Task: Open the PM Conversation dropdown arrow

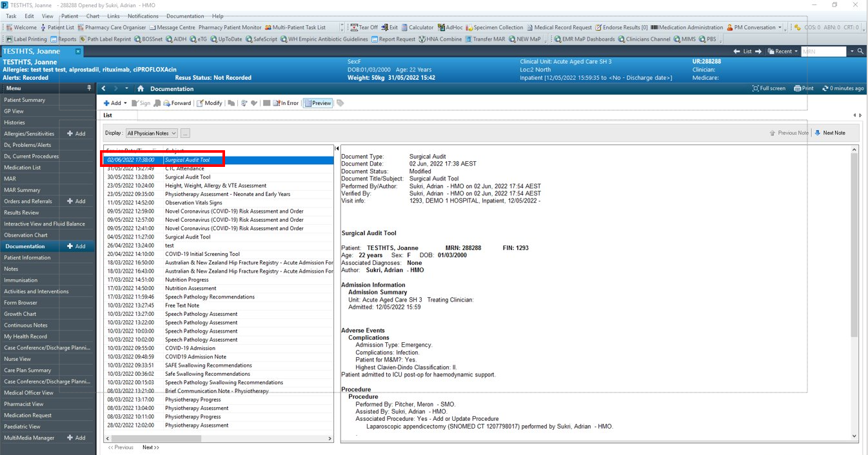Action: pyautogui.click(x=780, y=28)
